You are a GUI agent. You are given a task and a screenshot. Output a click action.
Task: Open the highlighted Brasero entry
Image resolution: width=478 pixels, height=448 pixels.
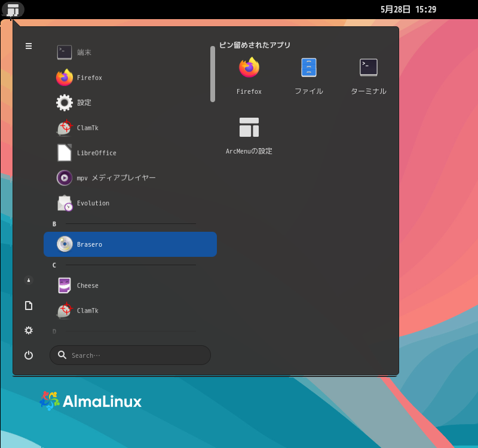tap(130, 244)
